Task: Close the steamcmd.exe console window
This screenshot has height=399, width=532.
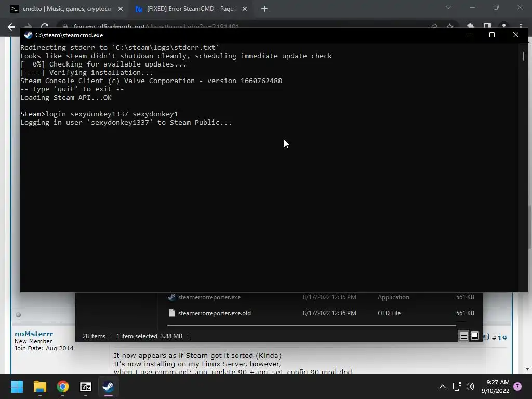Action: pos(516,35)
